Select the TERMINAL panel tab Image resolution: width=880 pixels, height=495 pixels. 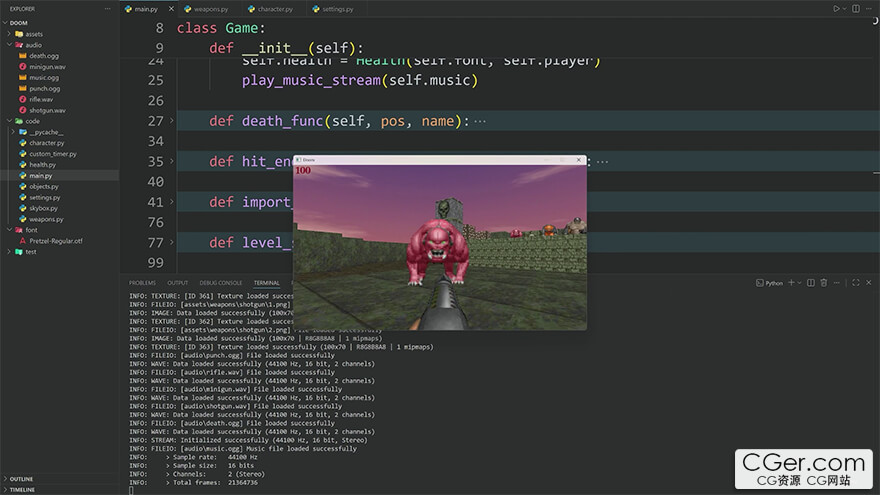(x=267, y=283)
